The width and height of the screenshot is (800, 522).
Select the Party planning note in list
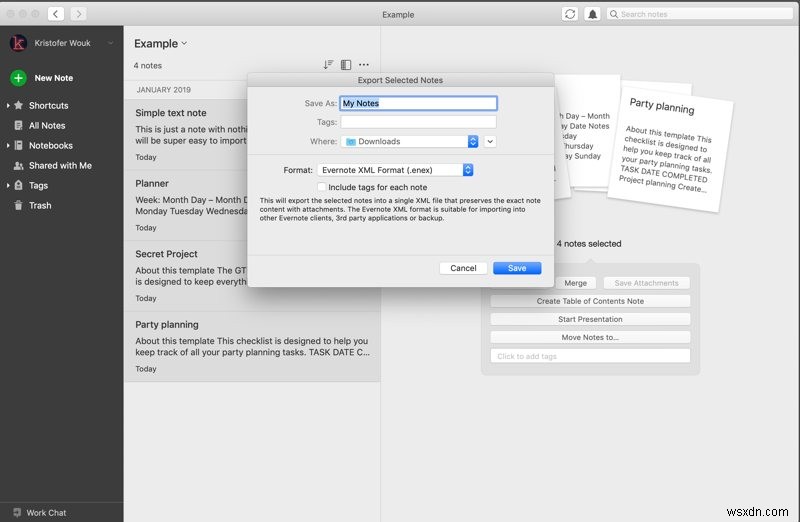pyautogui.click(x=252, y=346)
